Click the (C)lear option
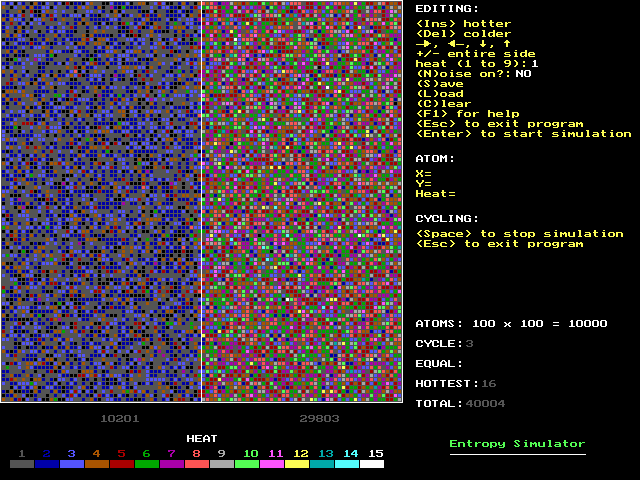The width and height of the screenshot is (640, 480). 444,104
